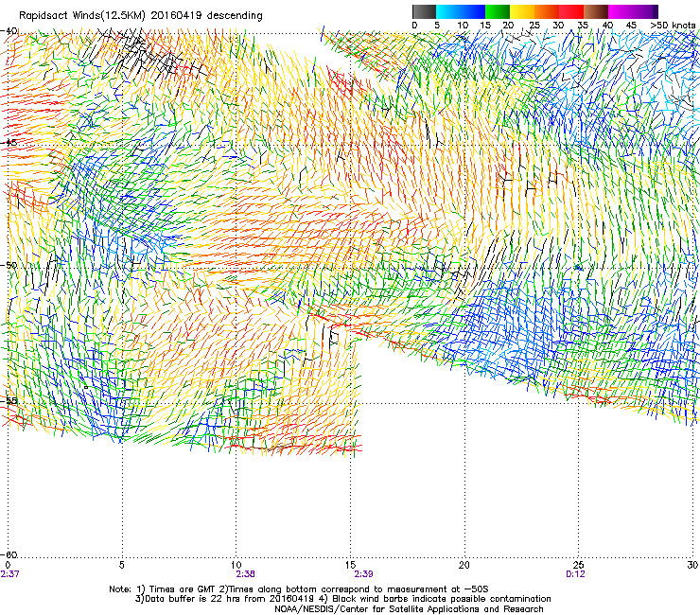Click the '-45' latitude axis label

coord(9,143)
